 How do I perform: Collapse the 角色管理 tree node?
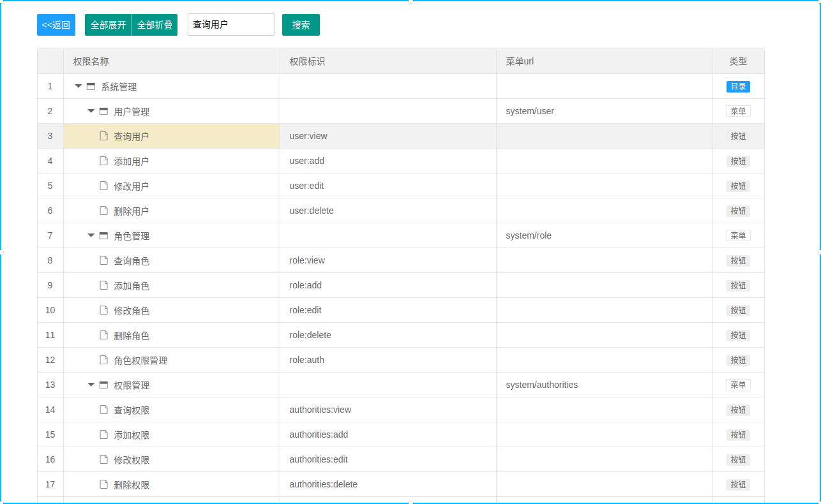[90, 235]
